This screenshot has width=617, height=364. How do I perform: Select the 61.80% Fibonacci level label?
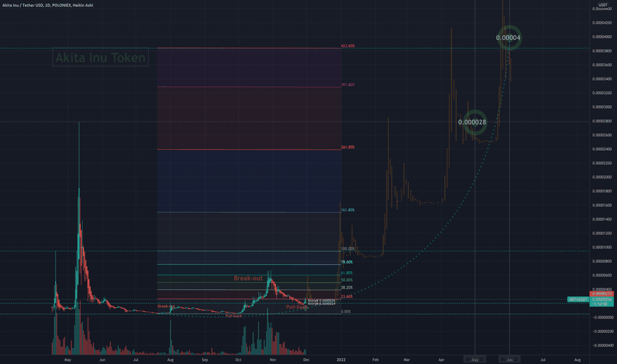pyautogui.click(x=347, y=273)
